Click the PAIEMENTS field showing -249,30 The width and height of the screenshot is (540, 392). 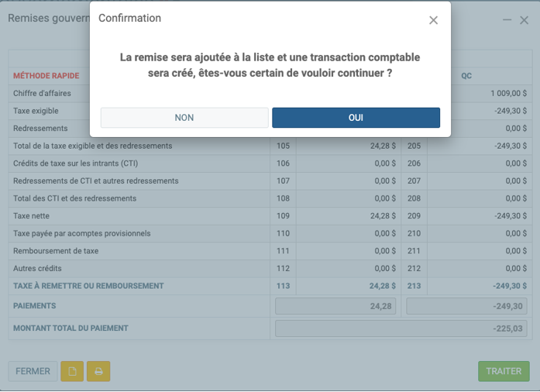tap(466, 307)
